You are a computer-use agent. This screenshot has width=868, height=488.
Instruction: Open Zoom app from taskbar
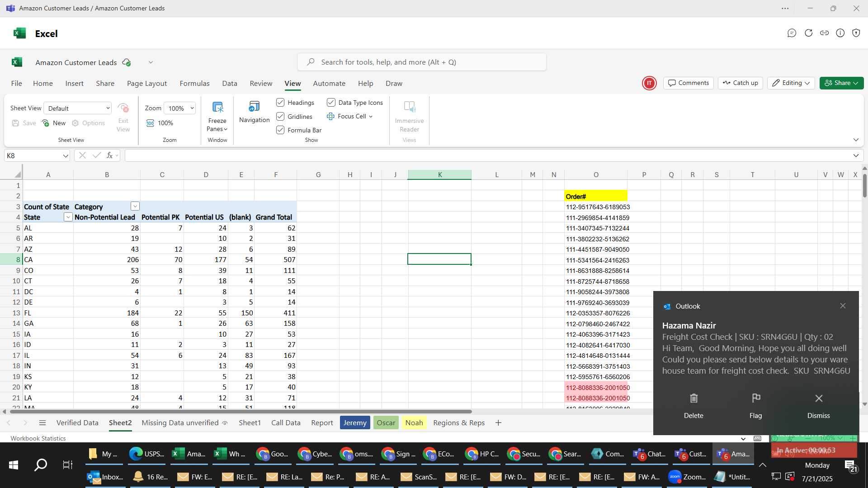(x=687, y=477)
